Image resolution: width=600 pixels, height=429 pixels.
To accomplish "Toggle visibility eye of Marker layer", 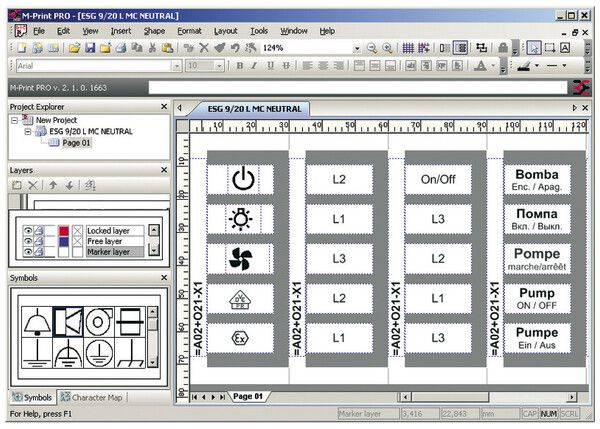I will [x=28, y=251].
